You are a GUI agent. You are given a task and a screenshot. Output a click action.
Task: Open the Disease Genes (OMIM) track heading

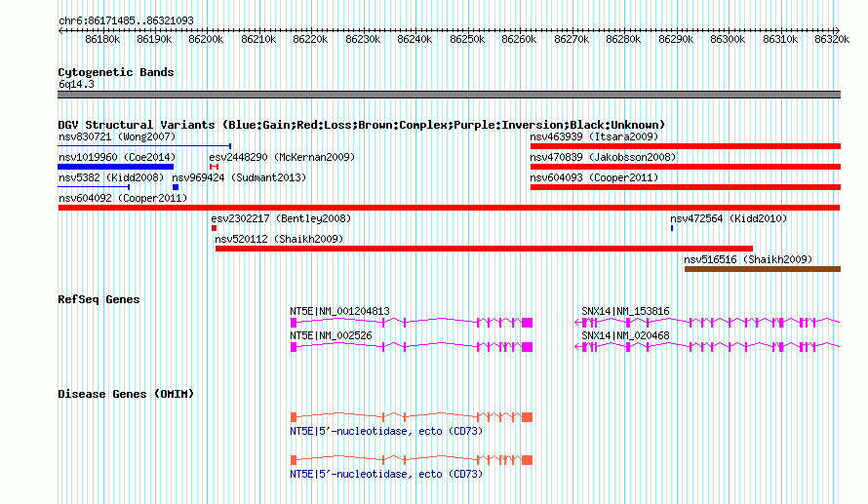coord(126,394)
